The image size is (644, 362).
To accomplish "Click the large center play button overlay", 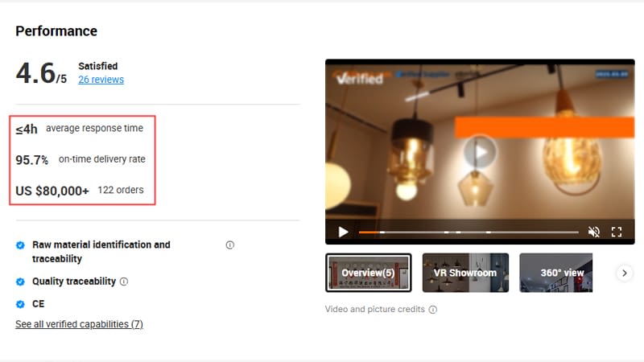I will tap(480, 151).
